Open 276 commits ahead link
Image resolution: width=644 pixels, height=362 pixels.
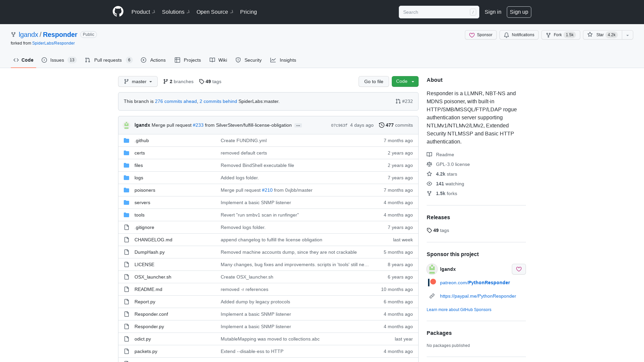pos(176,101)
